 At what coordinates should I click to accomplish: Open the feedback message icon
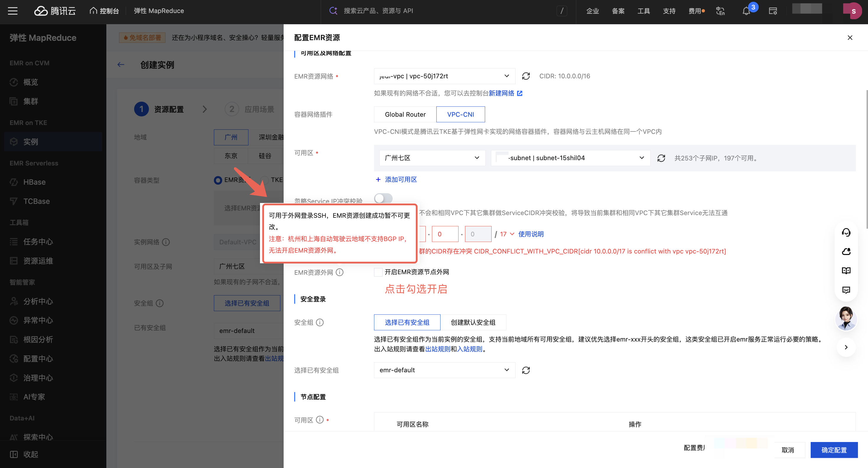point(846,290)
